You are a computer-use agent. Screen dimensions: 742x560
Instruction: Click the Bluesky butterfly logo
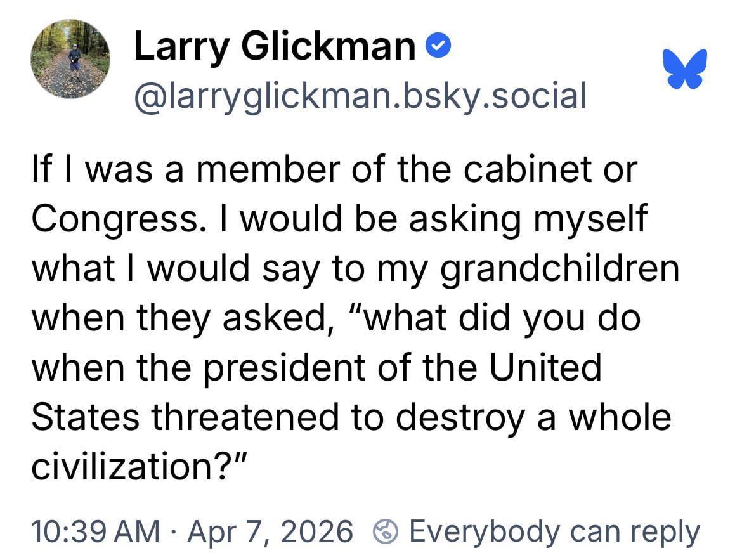685,68
